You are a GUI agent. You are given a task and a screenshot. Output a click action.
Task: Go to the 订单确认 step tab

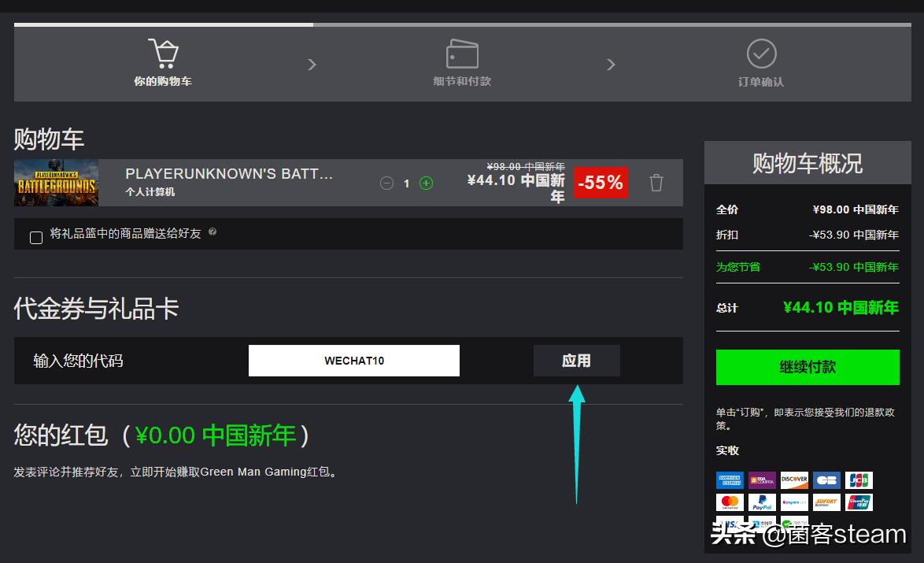point(761,64)
